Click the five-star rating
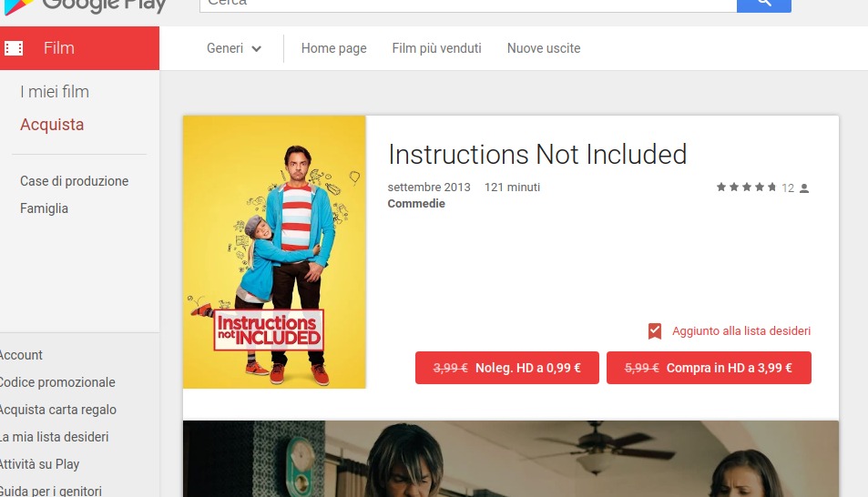868x497 pixels. click(746, 188)
